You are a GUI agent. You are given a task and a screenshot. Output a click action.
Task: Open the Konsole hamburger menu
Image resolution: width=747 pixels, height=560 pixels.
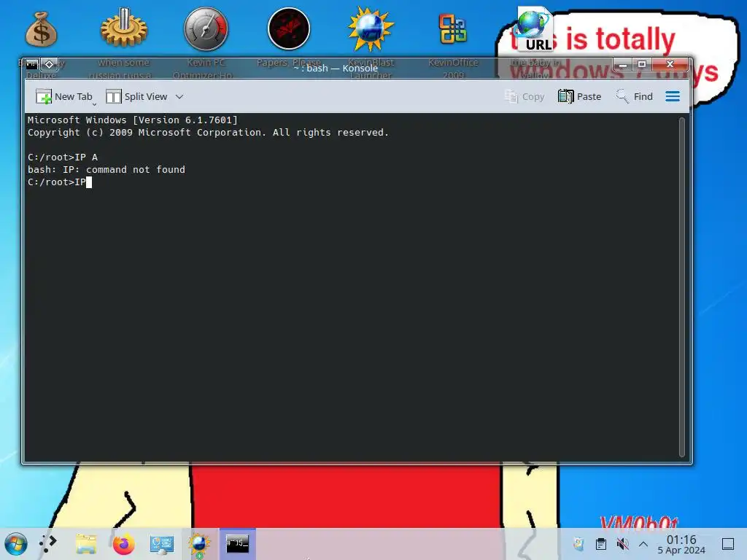(x=673, y=97)
